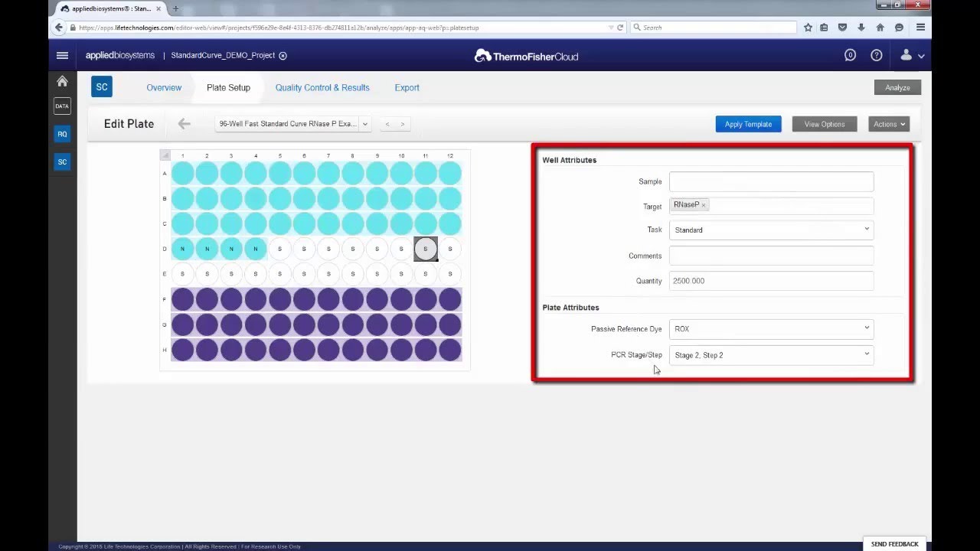Expand the Task dropdown
The height and width of the screenshot is (551, 980).
point(771,230)
